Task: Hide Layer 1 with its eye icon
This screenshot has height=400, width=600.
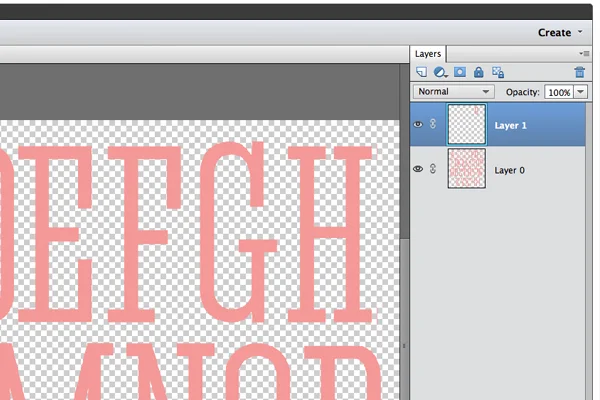Action: coord(418,124)
